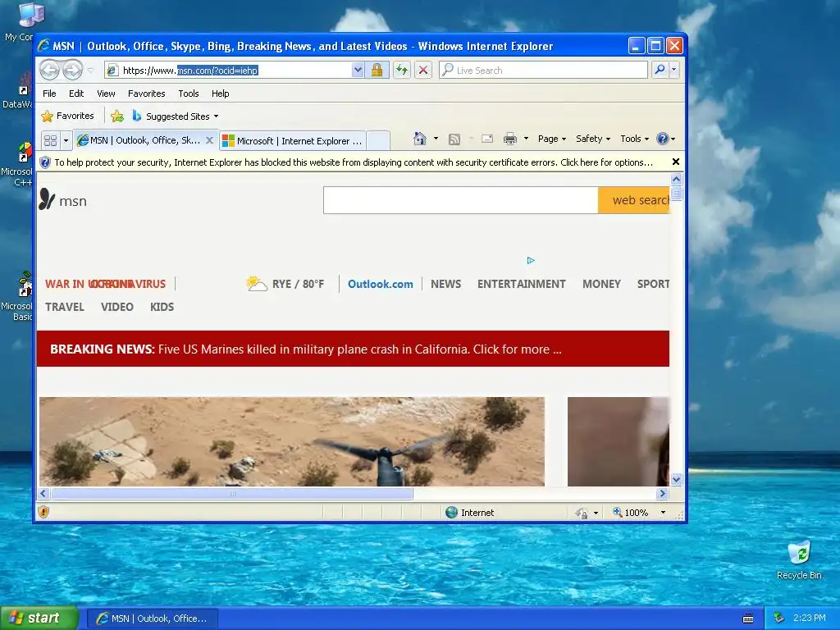
Task: Open the View menu
Action: pos(106,94)
